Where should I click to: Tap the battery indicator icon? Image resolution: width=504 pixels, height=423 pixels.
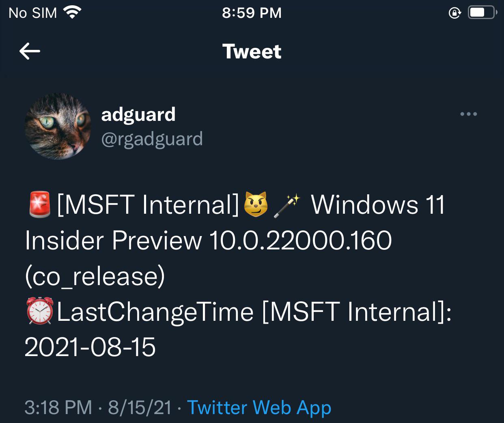click(x=482, y=13)
